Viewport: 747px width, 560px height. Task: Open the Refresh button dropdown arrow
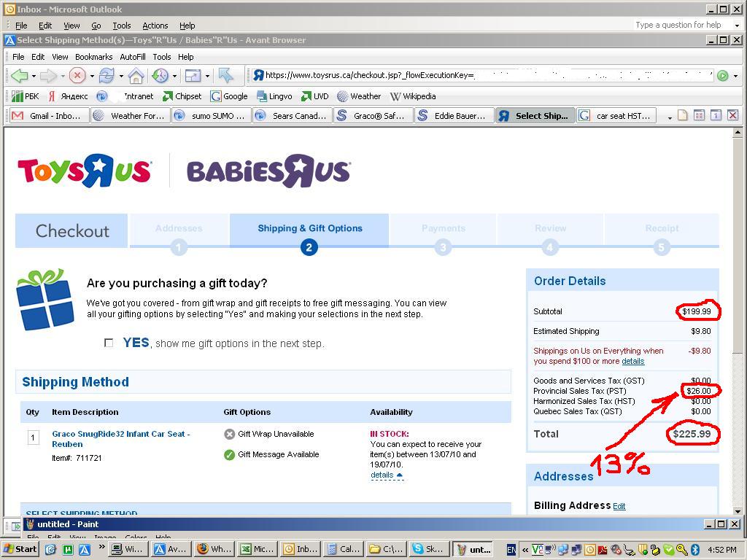point(121,76)
